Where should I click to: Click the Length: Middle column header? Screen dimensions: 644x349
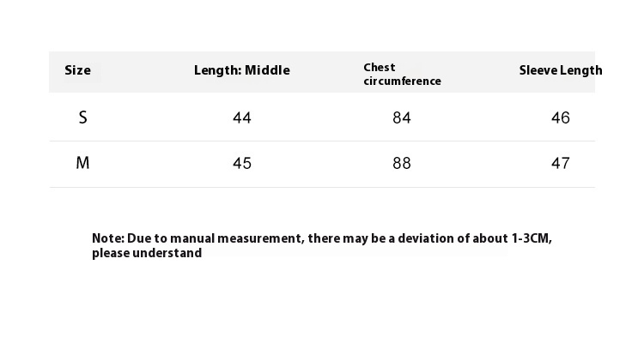pos(242,70)
